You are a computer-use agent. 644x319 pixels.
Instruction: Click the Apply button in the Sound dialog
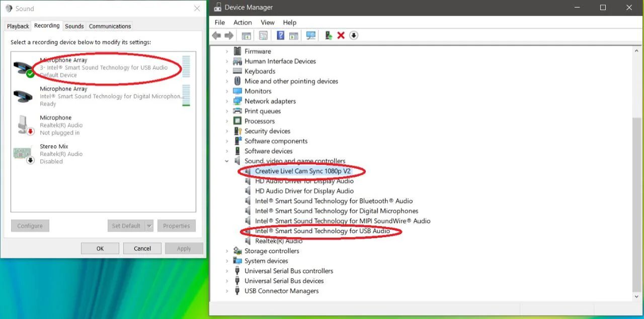coord(184,248)
